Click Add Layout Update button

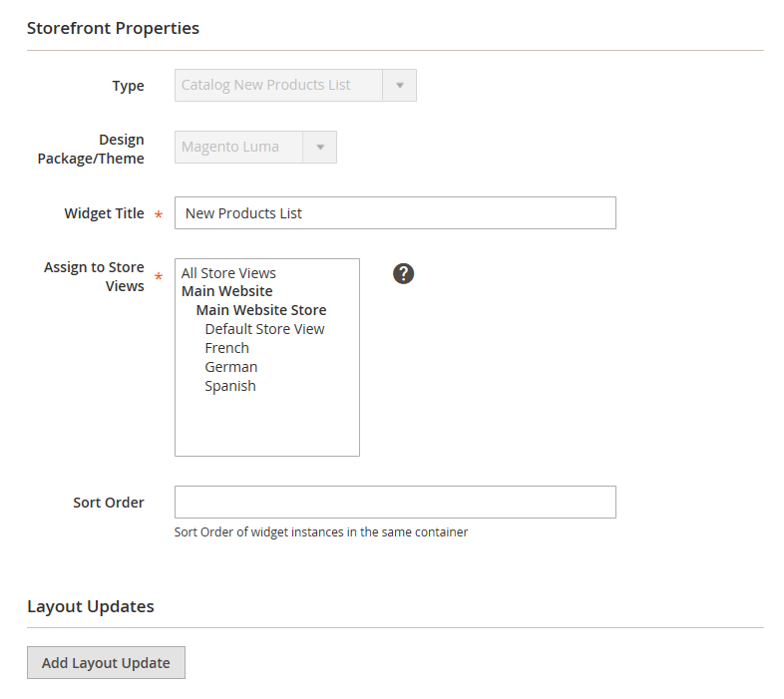pos(106,662)
